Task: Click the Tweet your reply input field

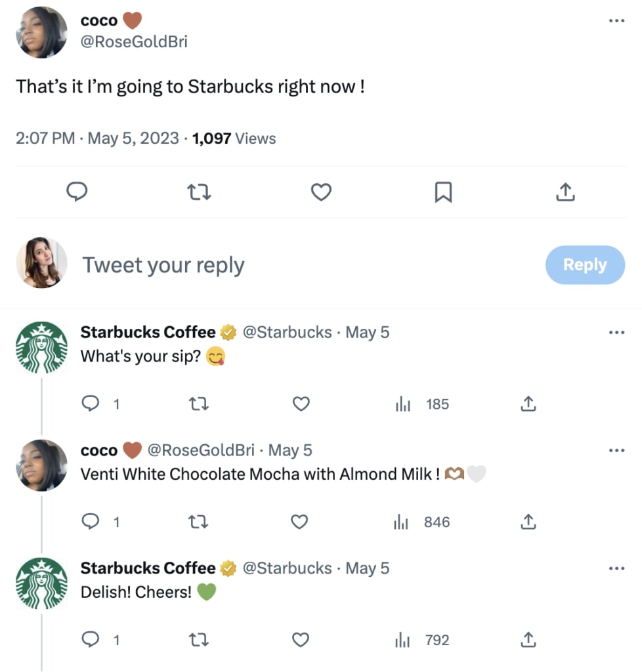Action: 163,264
